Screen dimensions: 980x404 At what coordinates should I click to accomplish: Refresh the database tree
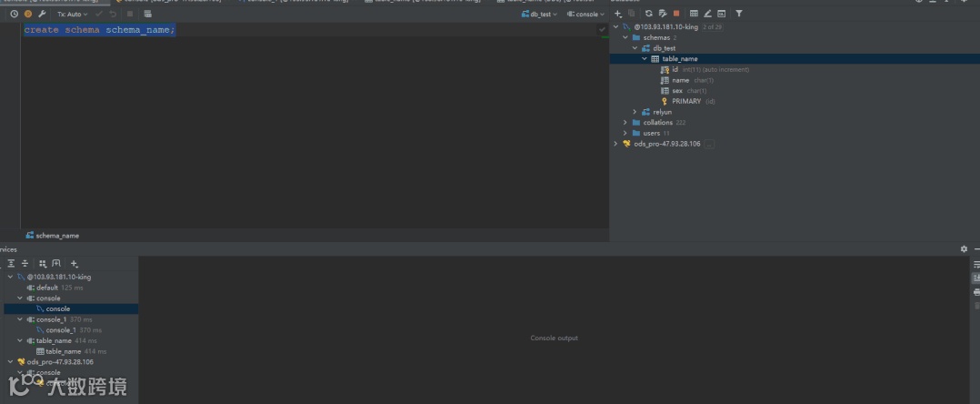pos(649,13)
